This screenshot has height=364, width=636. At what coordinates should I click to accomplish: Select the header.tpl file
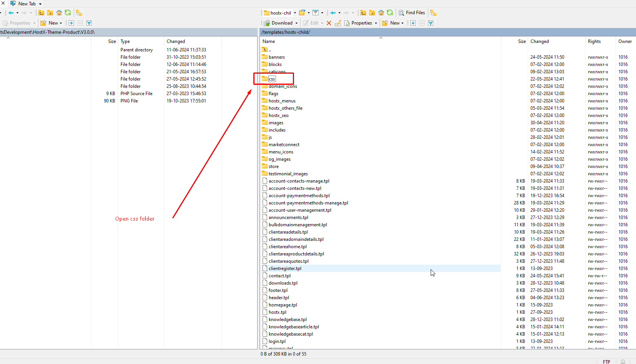tap(279, 298)
